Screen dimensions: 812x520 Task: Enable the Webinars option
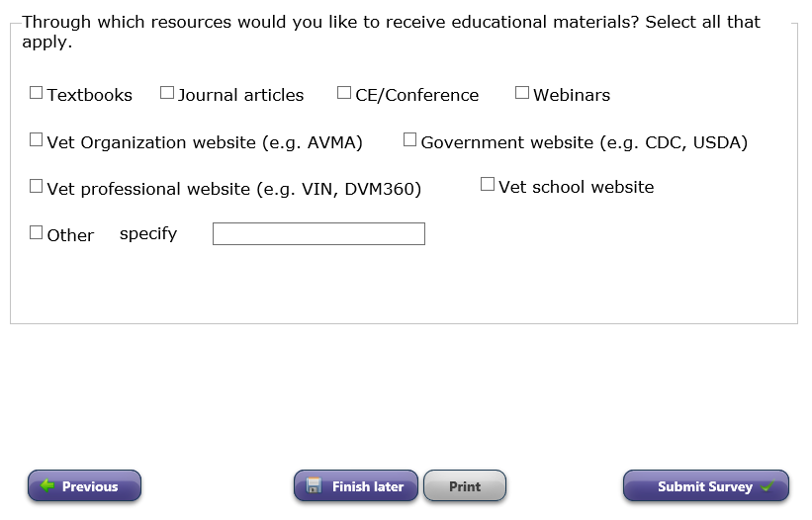tap(522, 93)
